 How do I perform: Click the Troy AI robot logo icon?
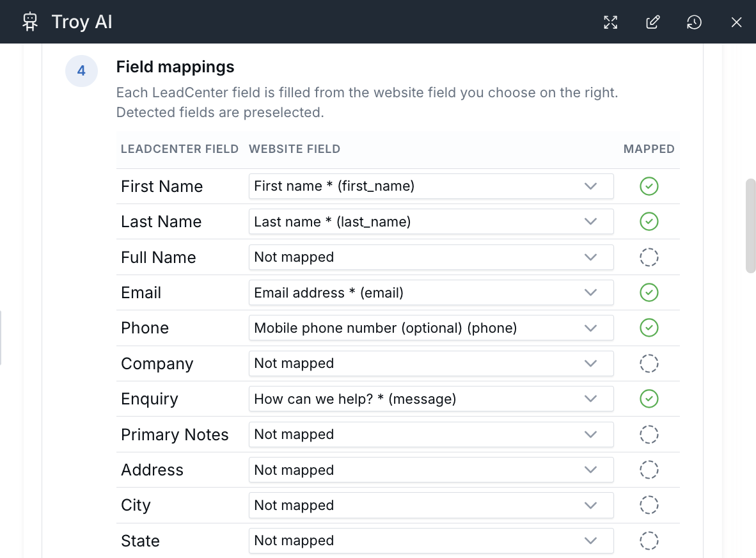(30, 22)
